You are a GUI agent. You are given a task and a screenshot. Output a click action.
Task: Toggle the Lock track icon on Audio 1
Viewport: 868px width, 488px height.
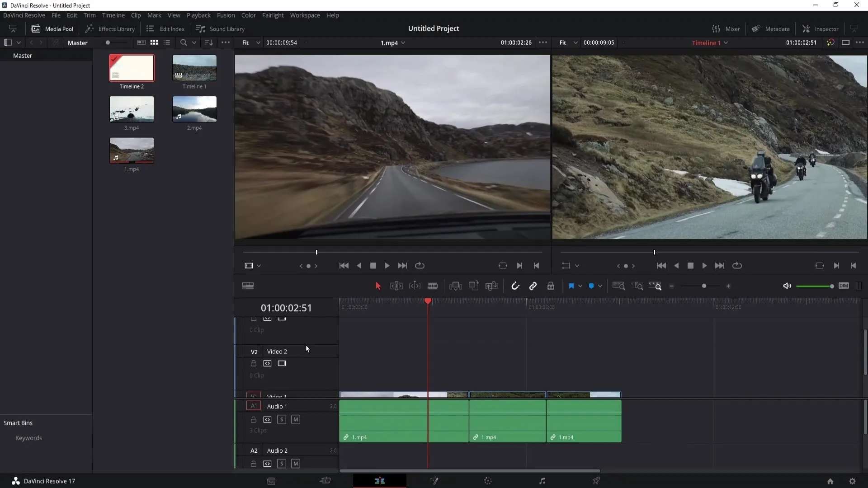[253, 419]
